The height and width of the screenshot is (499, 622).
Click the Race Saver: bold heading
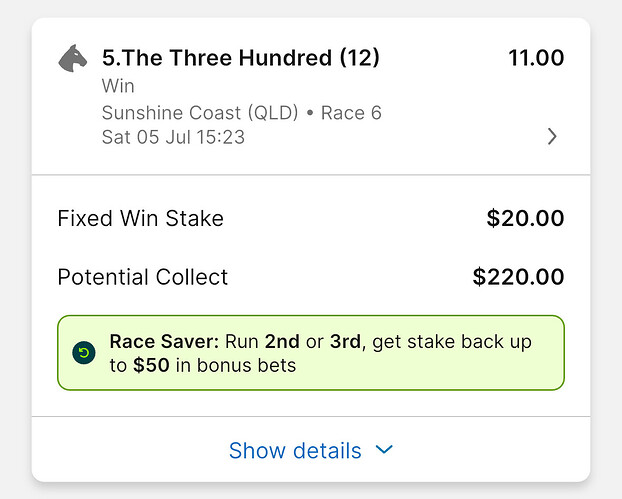tap(164, 342)
